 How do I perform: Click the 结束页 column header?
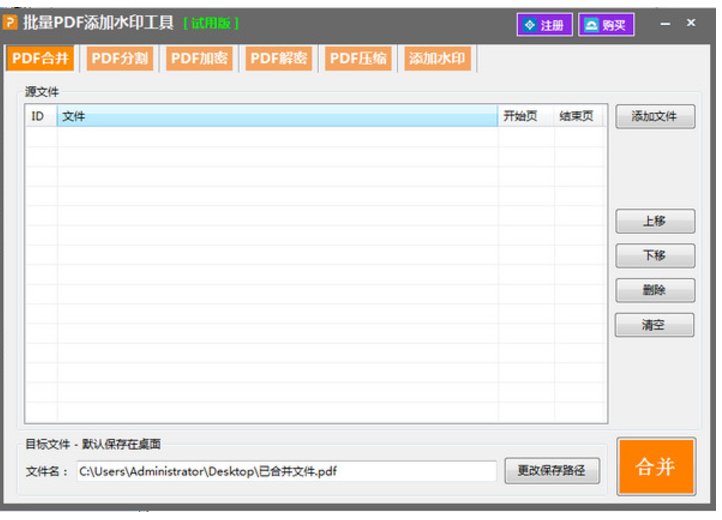pos(580,116)
